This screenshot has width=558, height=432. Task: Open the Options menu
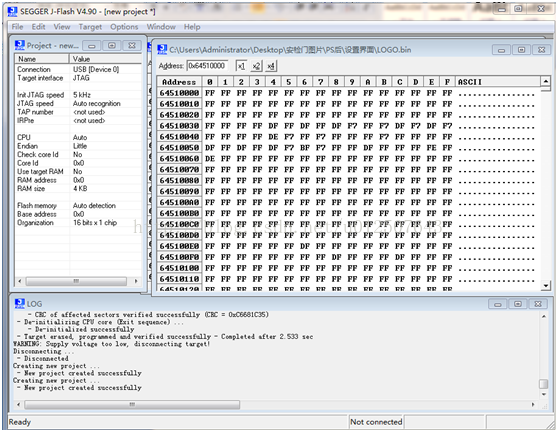pos(124,27)
